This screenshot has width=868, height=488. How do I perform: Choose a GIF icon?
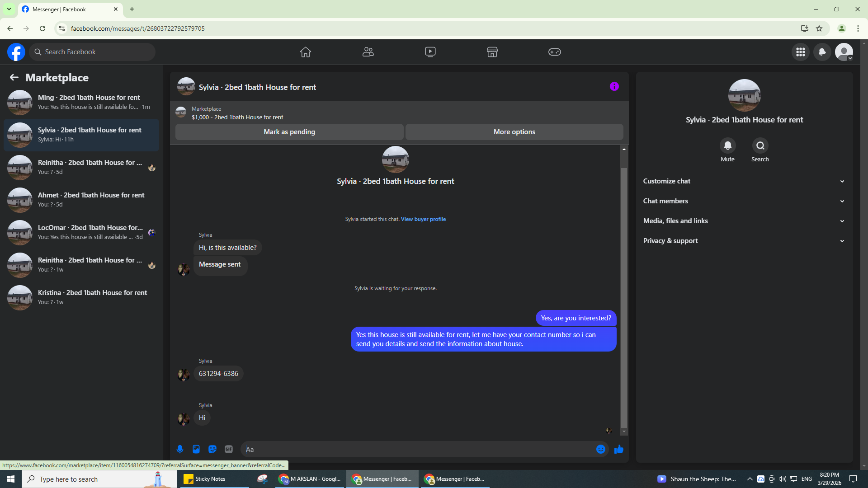click(229, 449)
